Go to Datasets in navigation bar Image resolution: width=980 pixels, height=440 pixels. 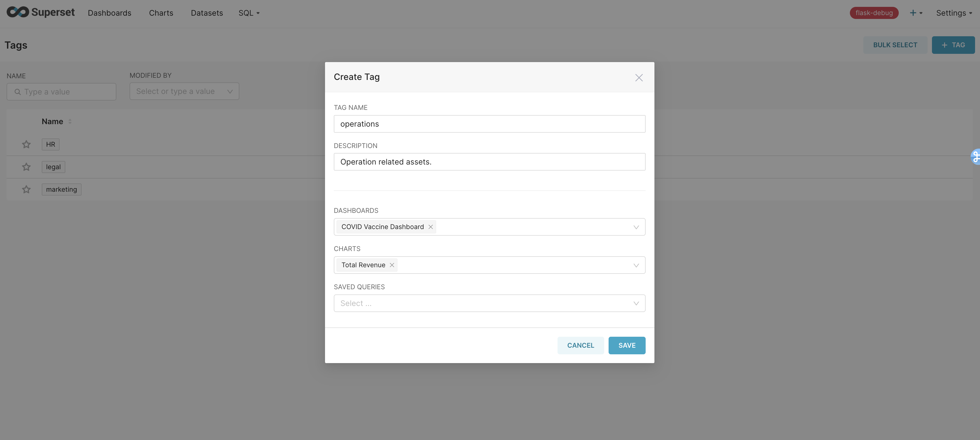[207, 13]
